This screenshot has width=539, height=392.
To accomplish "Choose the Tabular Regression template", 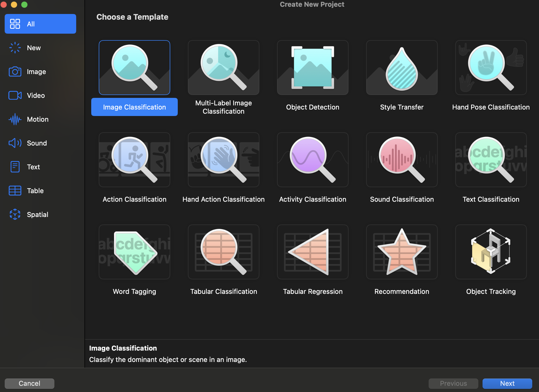I will 313,252.
